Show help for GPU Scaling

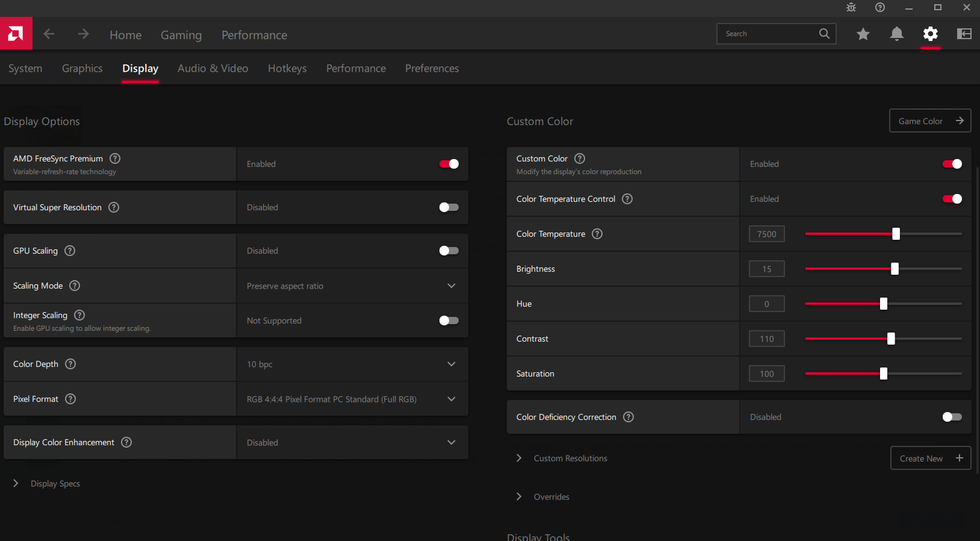coord(70,251)
